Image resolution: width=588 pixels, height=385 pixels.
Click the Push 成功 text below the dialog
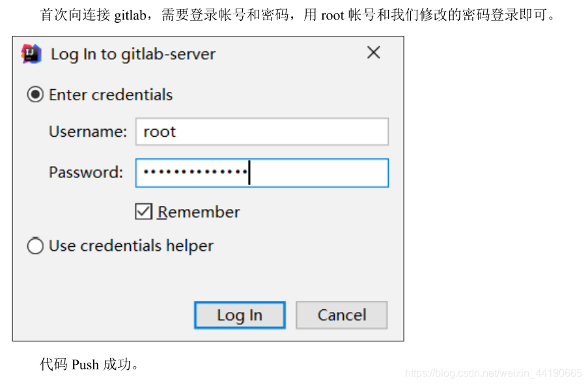(x=101, y=364)
